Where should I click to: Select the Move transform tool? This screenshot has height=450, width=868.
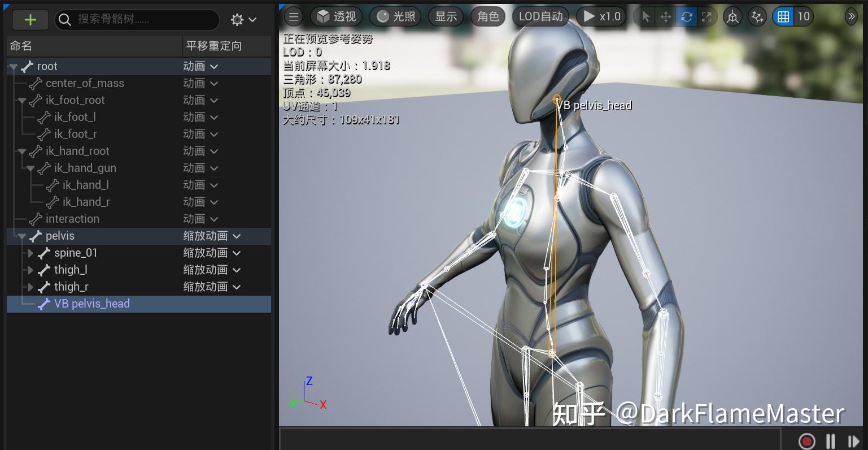pyautogui.click(x=665, y=16)
